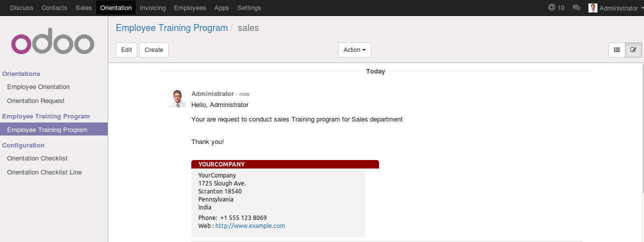Open the mentions notification counter
Viewport: 644px width, 242px height.
click(556, 7)
